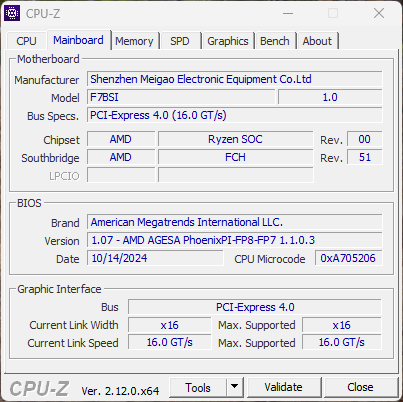Select the Mainboard tab
The width and height of the screenshot is (403, 402).
pos(78,40)
